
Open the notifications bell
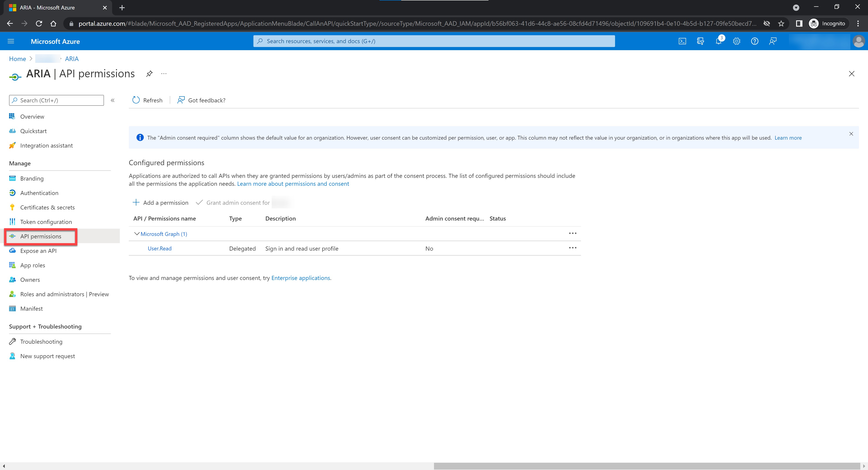[x=718, y=41]
